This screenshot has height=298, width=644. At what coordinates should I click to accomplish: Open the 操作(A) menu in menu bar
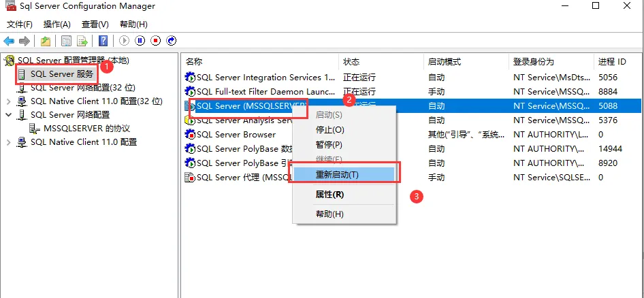tap(57, 24)
